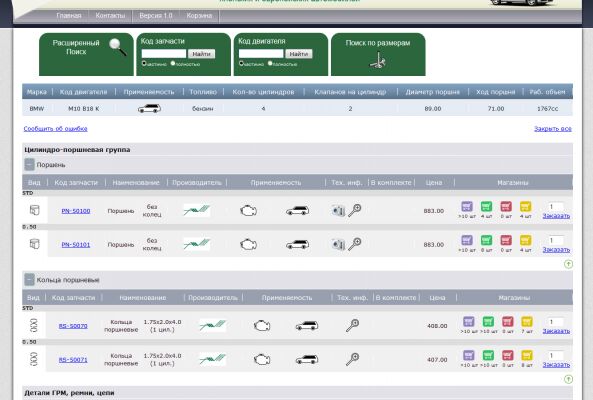Select 'полностью' radio under Код запчасти

point(173,63)
